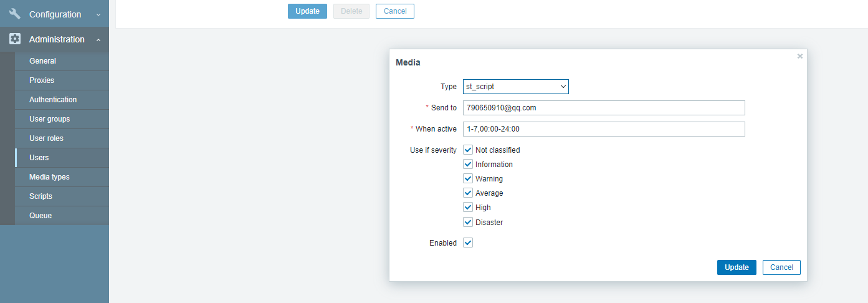Open the Queue menu item
The height and width of the screenshot is (303, 868).
click(x=41, y=216)
